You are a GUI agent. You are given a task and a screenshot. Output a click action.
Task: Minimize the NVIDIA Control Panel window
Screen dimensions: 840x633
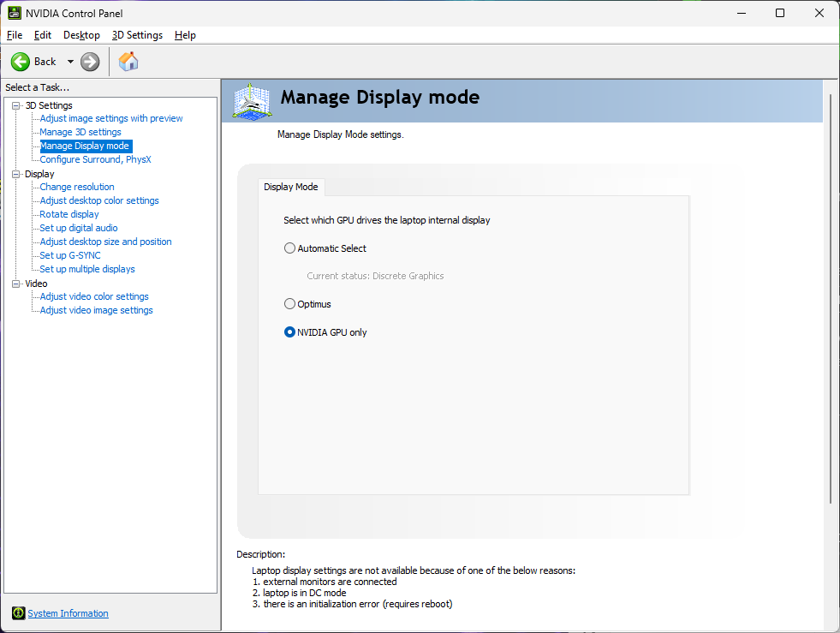pos(742,13)
